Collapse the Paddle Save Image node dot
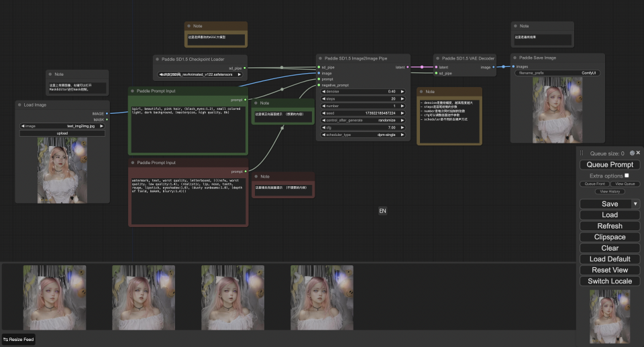 click(515, 58)
